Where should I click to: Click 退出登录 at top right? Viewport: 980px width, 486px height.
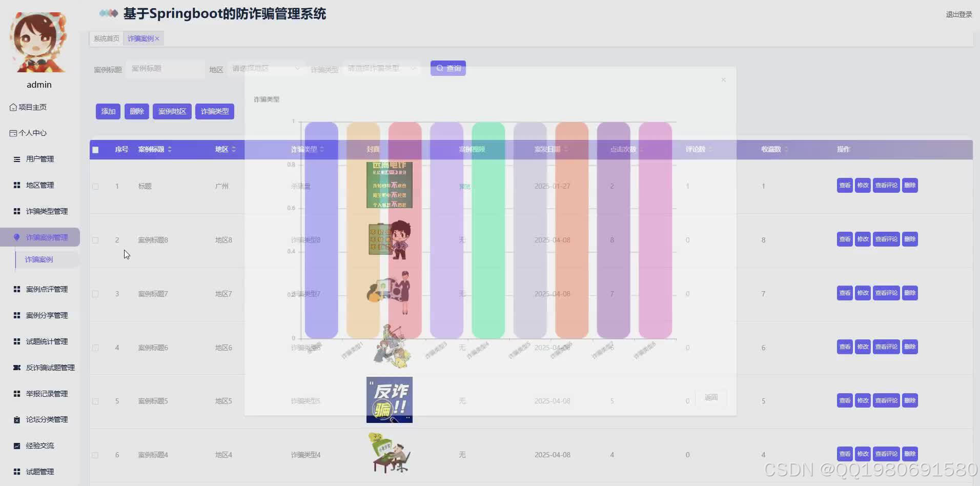click(958, 14)
